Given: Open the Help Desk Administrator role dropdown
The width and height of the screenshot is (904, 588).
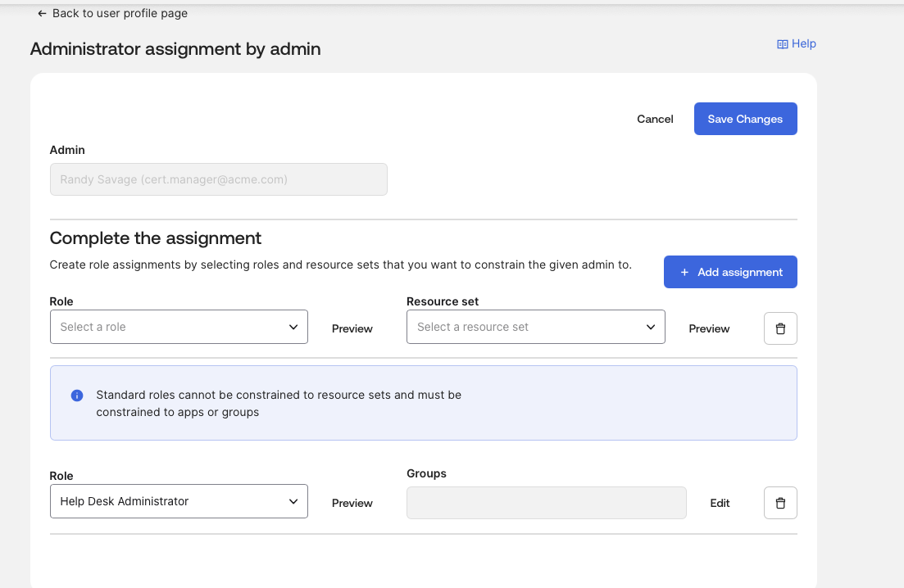Looking at the screenshot, I should 179,502.
